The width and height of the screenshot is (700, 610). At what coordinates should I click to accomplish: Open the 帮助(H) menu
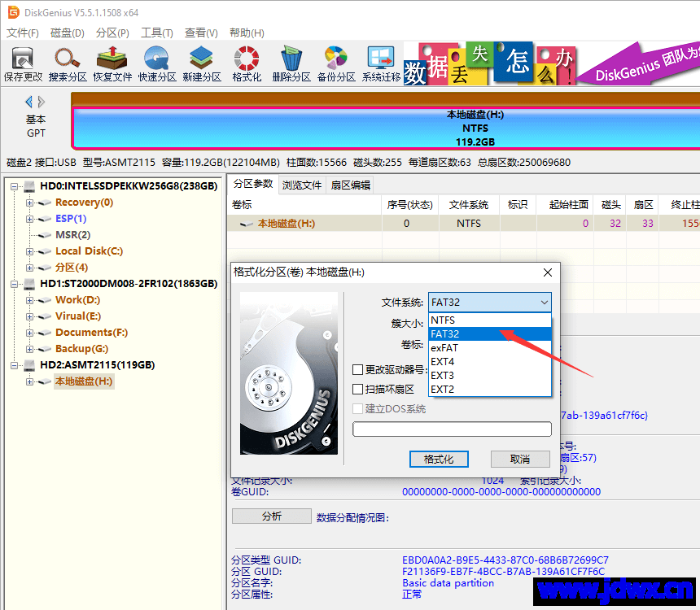247,33
